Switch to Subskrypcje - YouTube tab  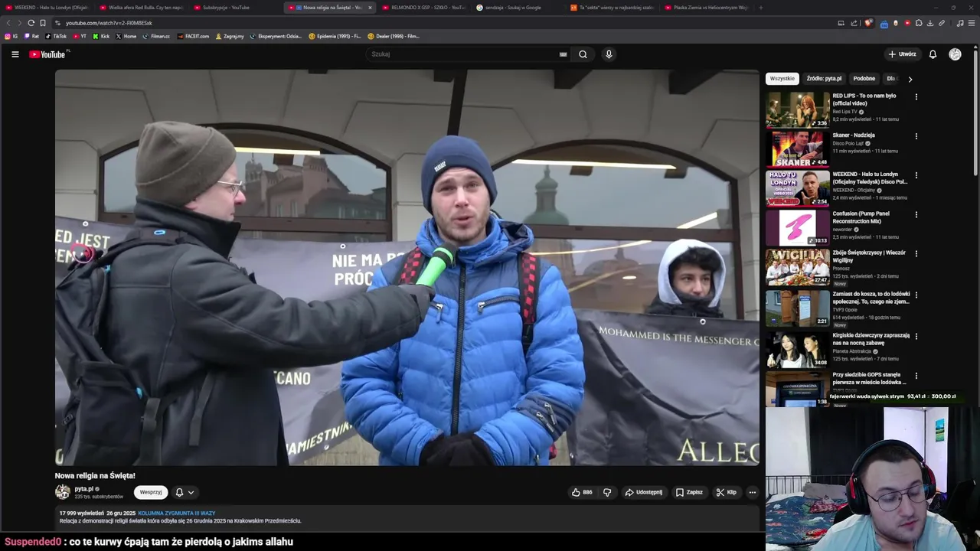pos(234,8)
